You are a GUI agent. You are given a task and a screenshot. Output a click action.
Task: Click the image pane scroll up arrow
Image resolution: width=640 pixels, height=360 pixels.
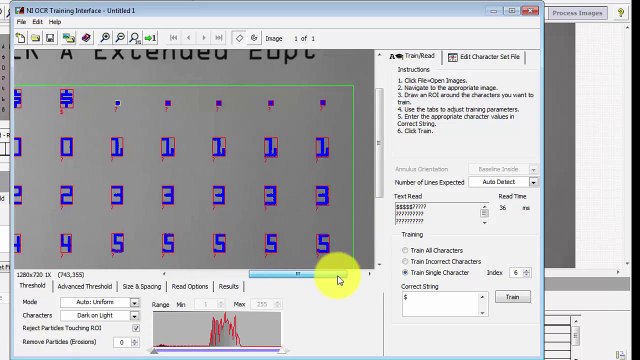[379, 54]
